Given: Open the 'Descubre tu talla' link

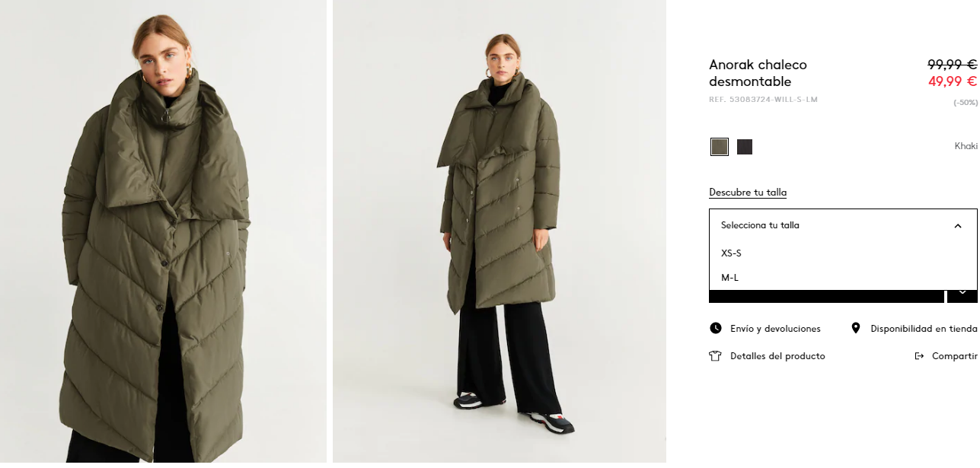Looking at the screenshot, I should pos(748,193).
